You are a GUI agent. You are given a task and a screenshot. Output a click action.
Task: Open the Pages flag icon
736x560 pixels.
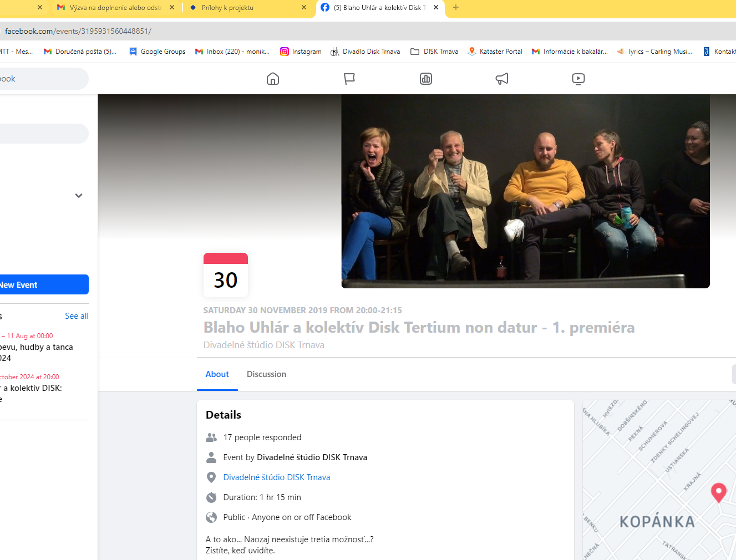pos(349,79)
